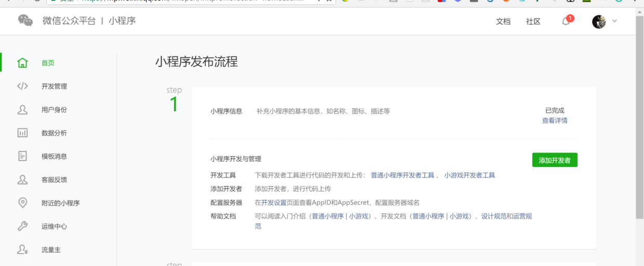The width and height of the screenshot is (644, 266).
Task: Open the 查看详情 link
Action: click(x=555, y=120)
